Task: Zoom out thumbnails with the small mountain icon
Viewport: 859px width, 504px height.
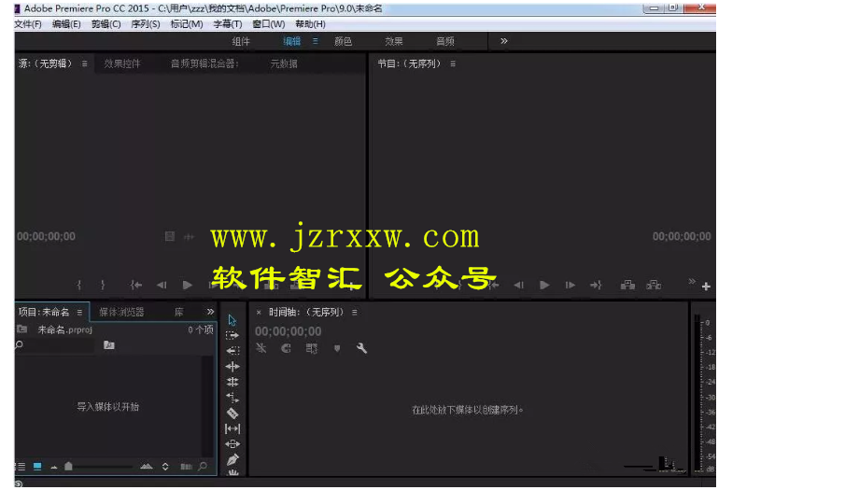Action: [x=54, y=468]
